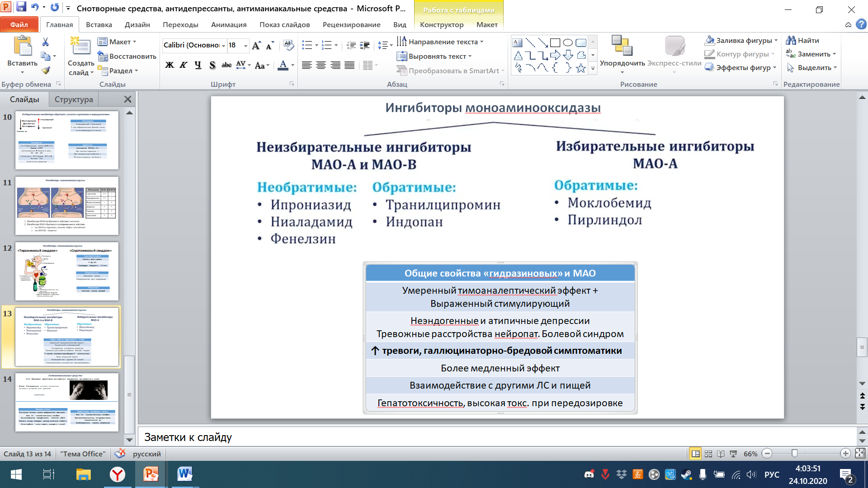Increase font size with large A icon
Screen dimensions: 868x488
(x=256, y=45)
